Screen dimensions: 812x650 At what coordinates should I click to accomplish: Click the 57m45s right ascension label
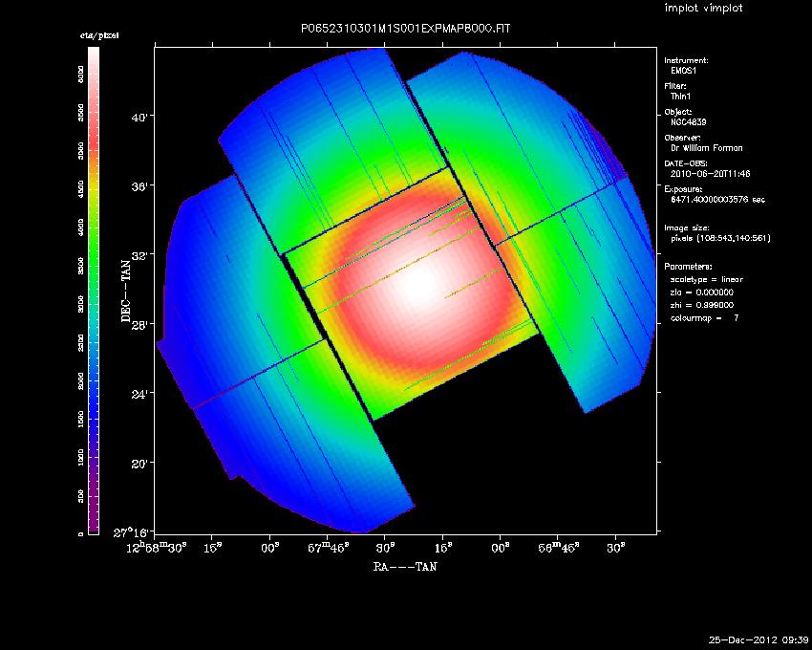click(x=329, y=548)
